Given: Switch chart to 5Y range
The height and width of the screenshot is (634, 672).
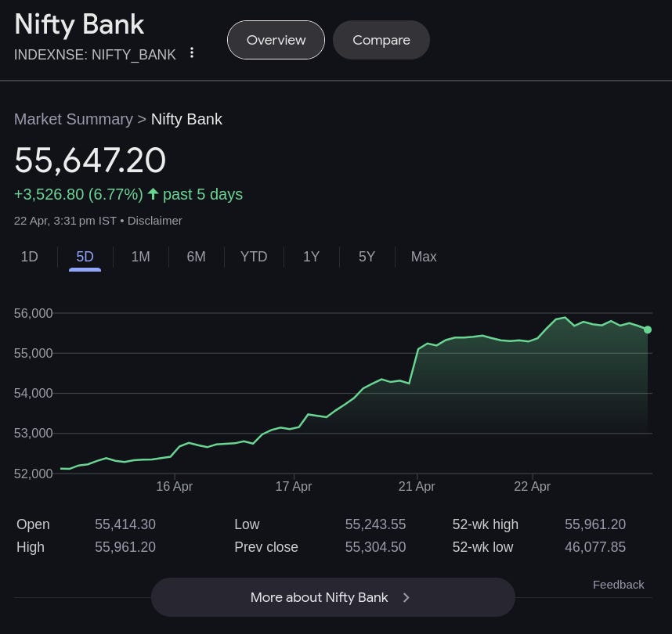Looking at the screenshot, I should click(x=367, y=257).
